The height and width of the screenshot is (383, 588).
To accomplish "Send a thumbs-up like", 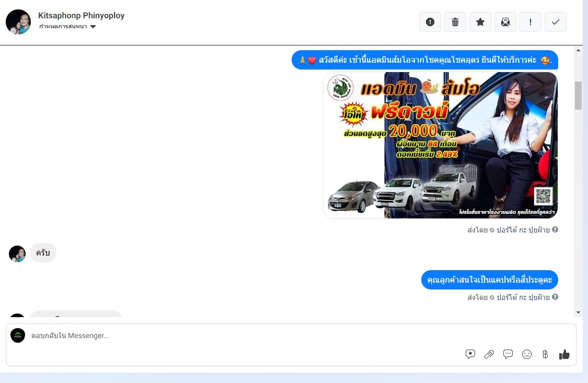I will click(x=564, y=354).
